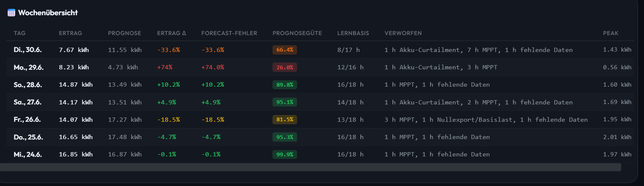Click the 12/16 h Lernbasis value
The width and height of the screenshot is (644, 186).
[350, 67]
